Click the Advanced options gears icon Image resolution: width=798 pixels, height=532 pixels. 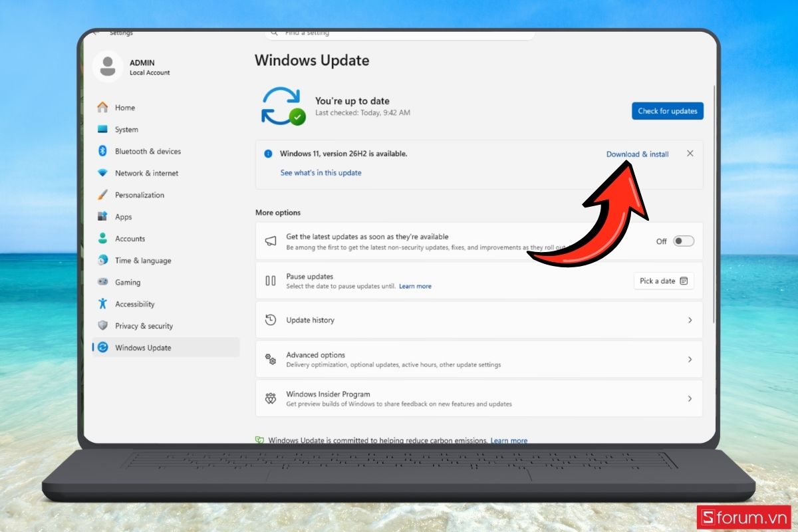271,359
